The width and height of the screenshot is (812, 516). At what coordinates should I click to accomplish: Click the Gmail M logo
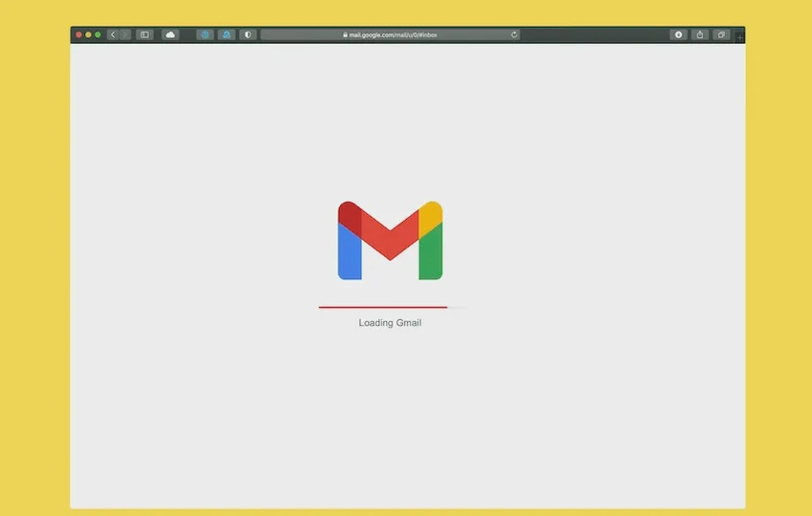coord(390,241)
